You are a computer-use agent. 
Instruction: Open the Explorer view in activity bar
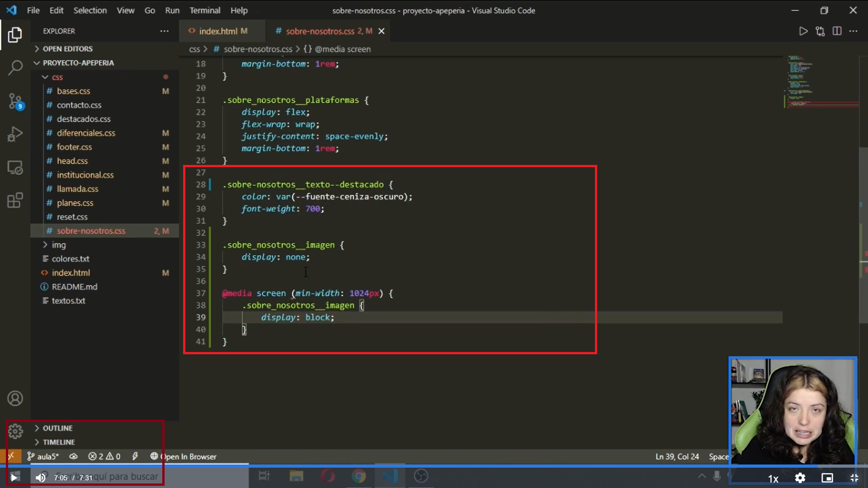coord(15,35)
